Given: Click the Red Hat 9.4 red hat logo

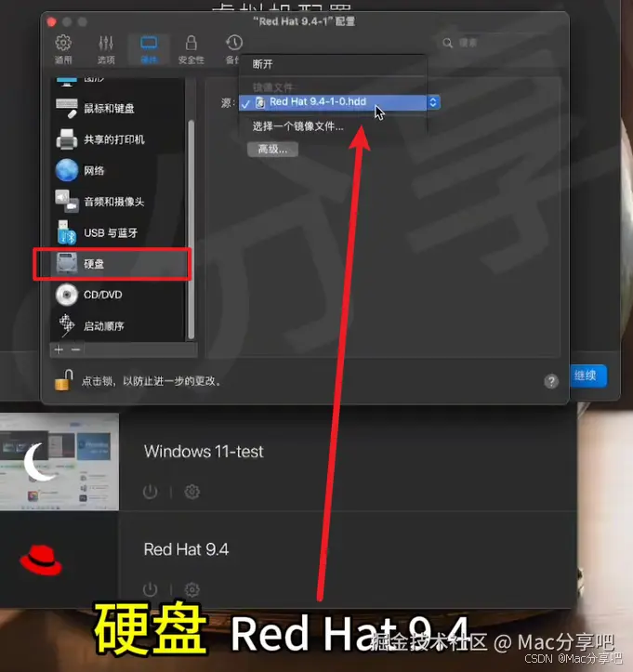Looking at the screenshot, I should coord(41,560).
